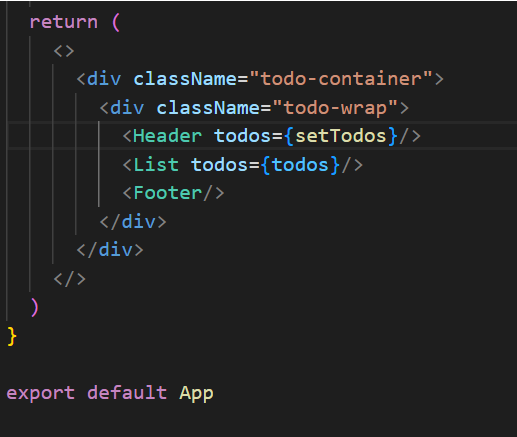
Task: Click the default keyword
Action: pos(127,392)
